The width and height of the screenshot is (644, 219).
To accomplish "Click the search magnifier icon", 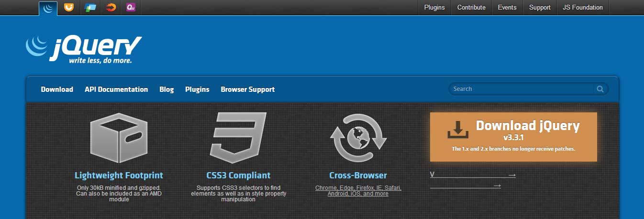I will pos(600,88).
